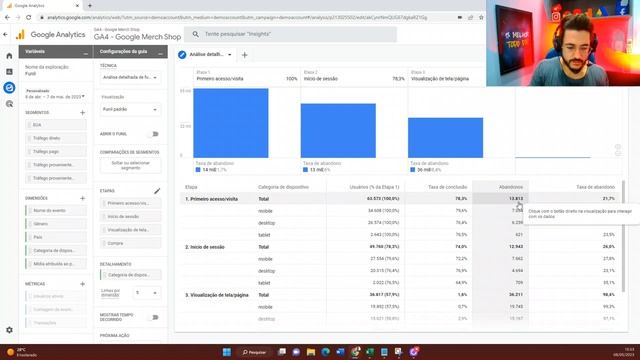Open the Técnica dropdown
The height and width of the screenshot is (360, 640).
pyautogui.click(x=130, y=77)
